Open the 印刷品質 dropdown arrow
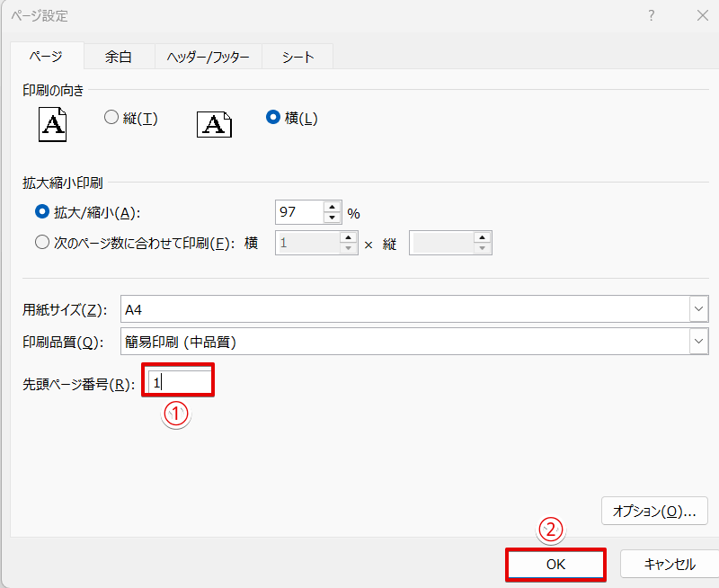The image size is (719, 588). click(x=698, y=341)
